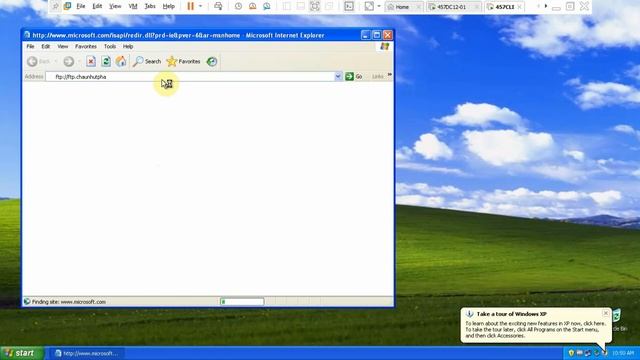Close the Windows XP tour balloon
This screenshot has height=360, width=640.
[605, 313]
